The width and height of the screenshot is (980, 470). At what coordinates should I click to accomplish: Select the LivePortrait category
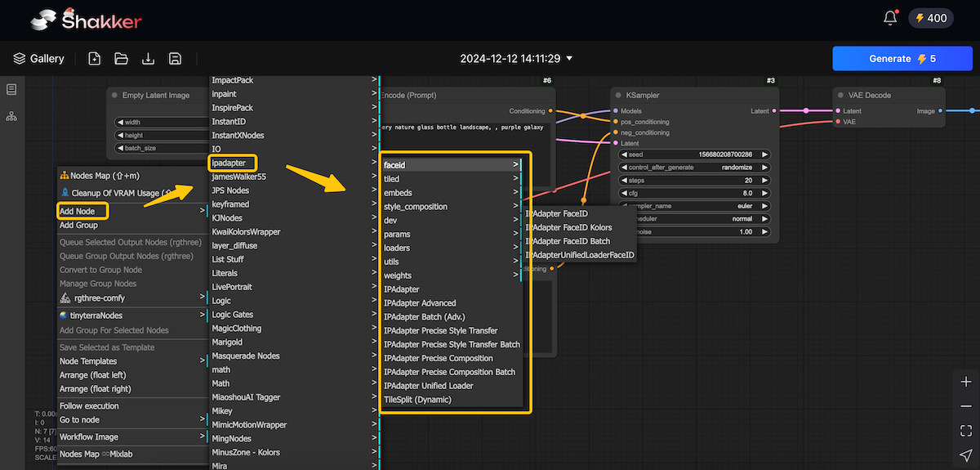294,287
